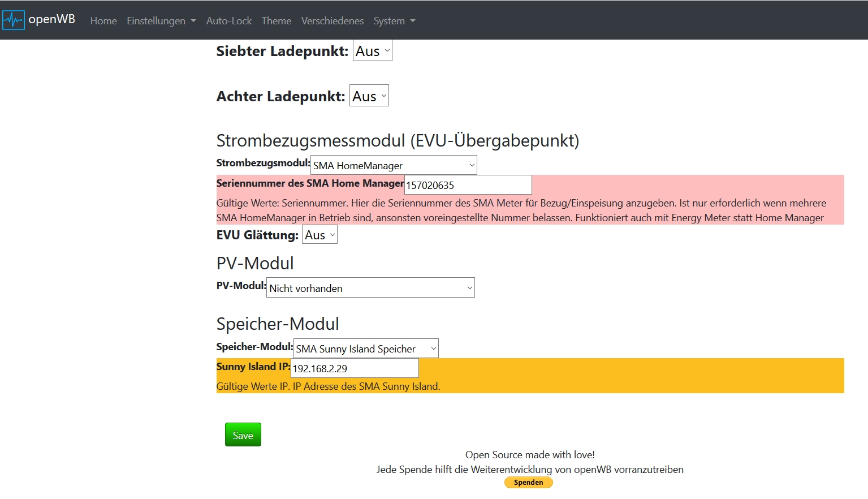
Task: Open the Siebter Ladepunkt dropdown
Action: (x=373, y=51)
